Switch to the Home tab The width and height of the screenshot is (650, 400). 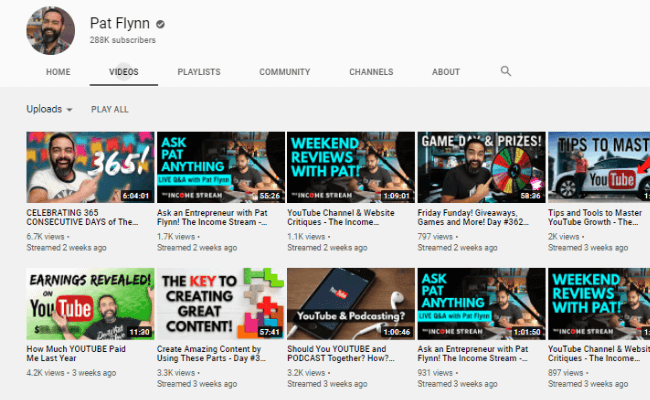click(58, 72)
